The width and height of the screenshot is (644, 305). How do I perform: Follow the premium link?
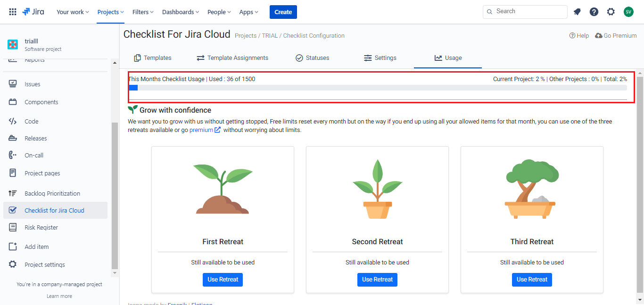pos(201,130)
